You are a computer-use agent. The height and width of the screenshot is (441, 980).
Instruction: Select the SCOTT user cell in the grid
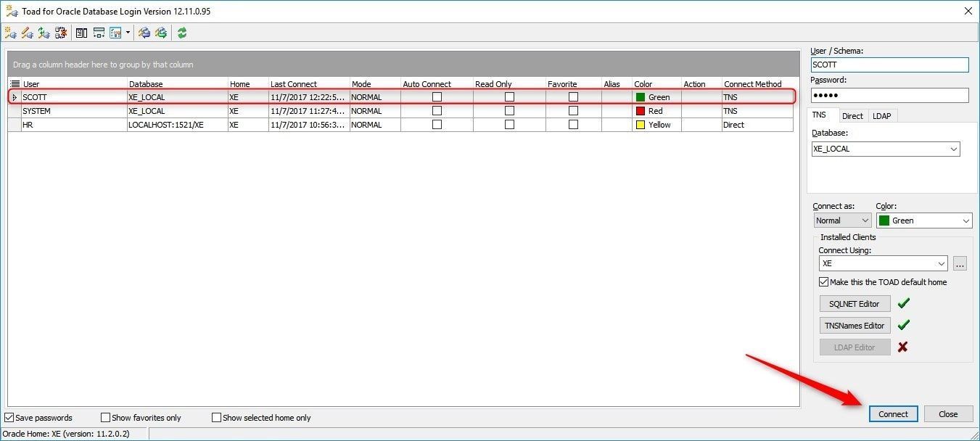pos(74,97)
